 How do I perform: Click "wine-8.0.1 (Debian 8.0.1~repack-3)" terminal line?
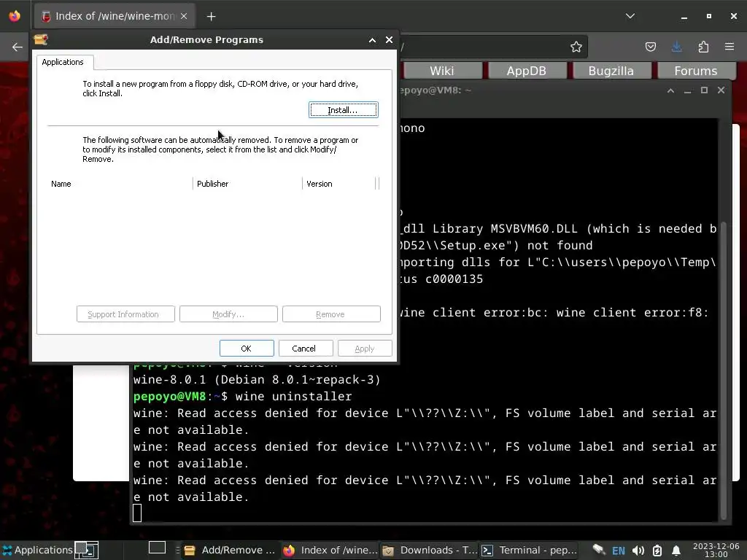257,379
